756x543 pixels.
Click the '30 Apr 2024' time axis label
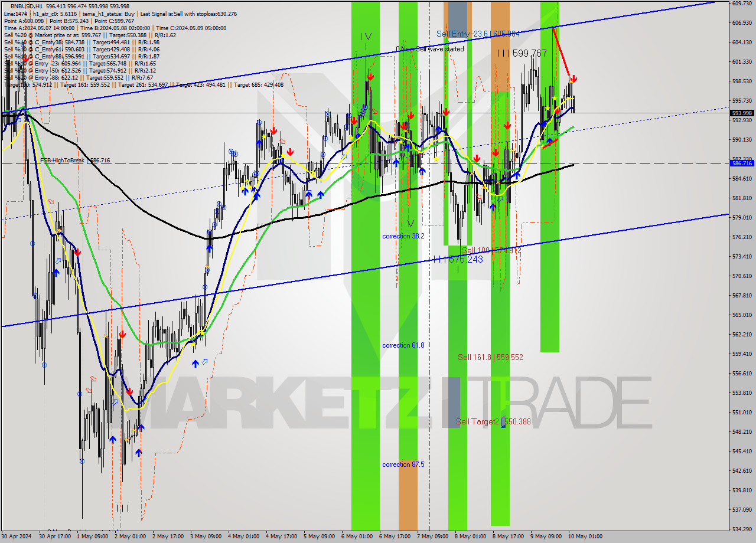[x=17, y=537]
